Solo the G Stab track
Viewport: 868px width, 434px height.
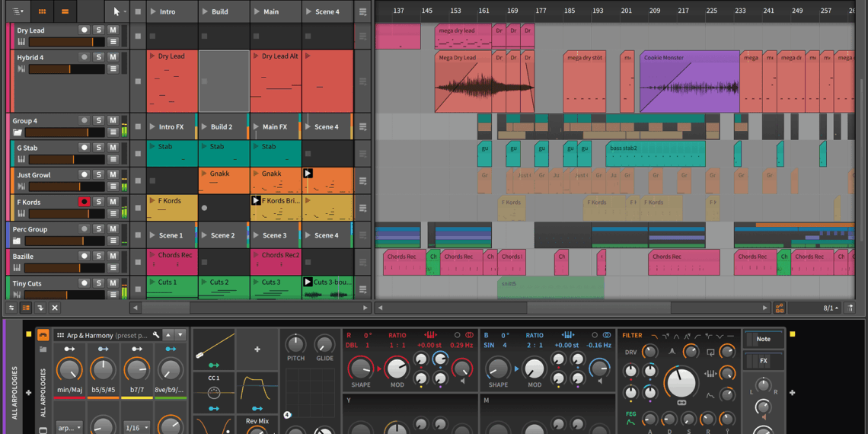coord(98,148)
